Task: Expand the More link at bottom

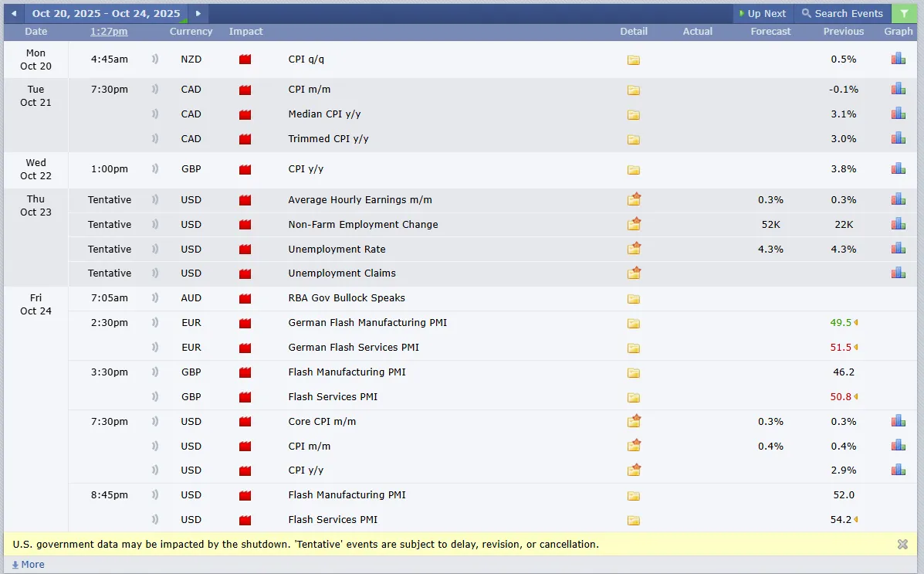Action: (x=29, y=565)
